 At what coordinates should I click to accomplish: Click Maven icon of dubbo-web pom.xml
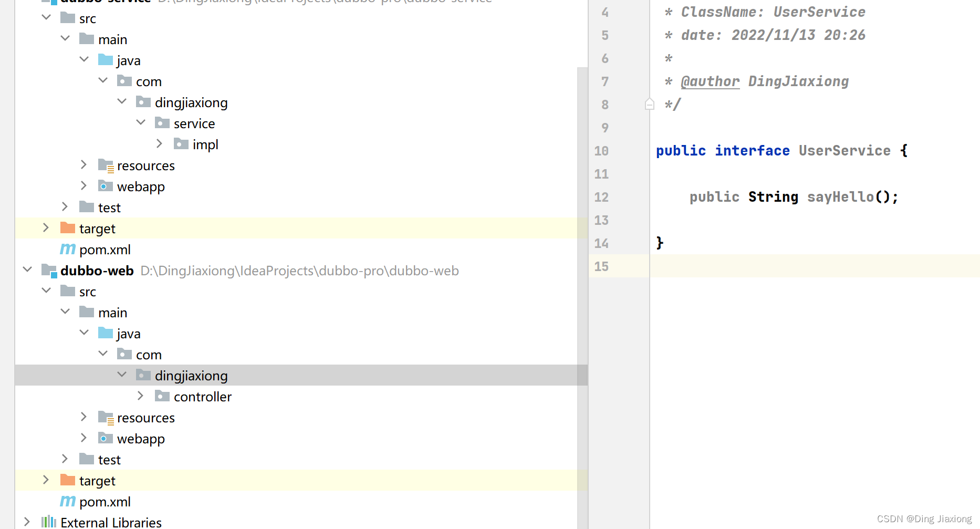68,501
